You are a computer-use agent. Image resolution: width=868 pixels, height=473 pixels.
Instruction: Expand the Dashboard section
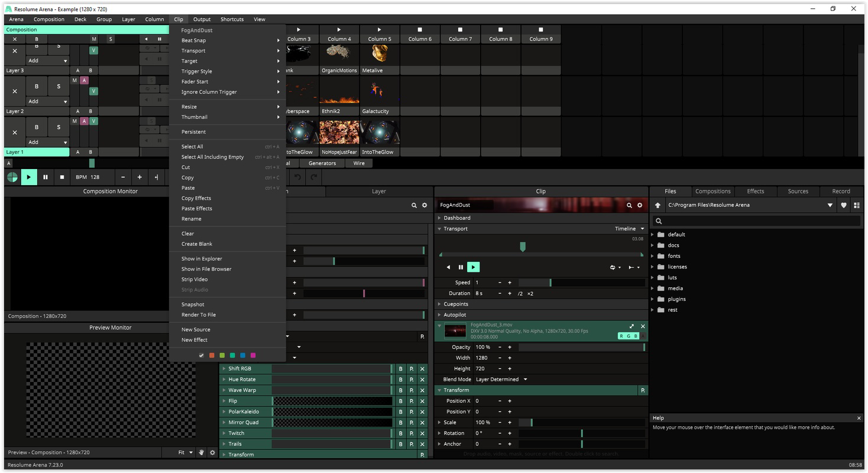click(x=439, y=218)
